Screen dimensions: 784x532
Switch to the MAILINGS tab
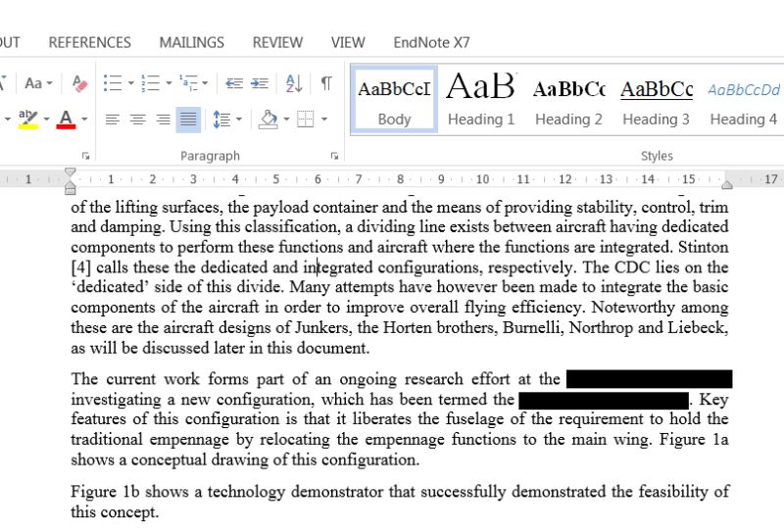(x=191, y=42)
